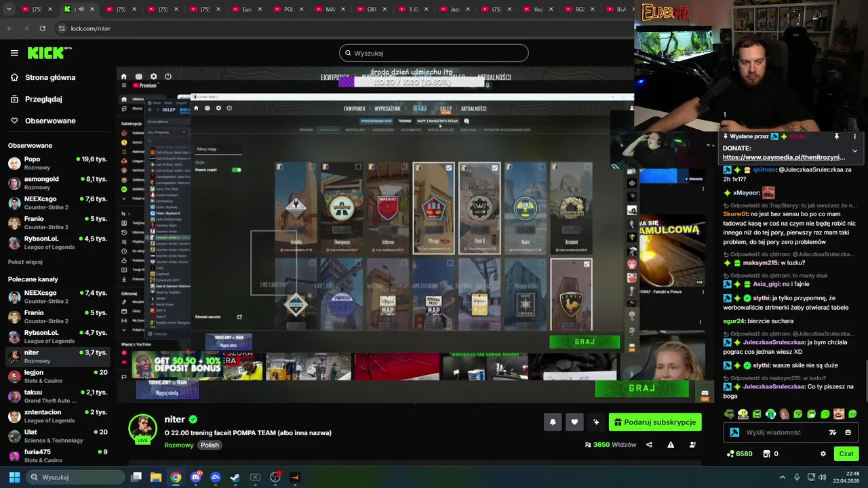Open chat settings gear

pyautogui.click(x=823, y=453)
